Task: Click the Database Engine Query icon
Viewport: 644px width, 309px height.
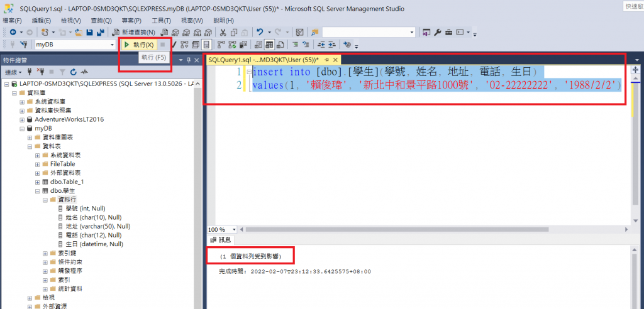Action: [164, 32]
